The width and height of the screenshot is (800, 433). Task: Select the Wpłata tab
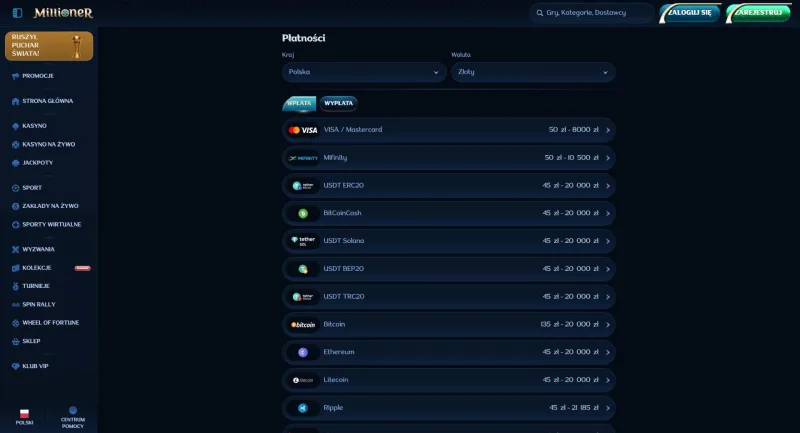(299, 103)
